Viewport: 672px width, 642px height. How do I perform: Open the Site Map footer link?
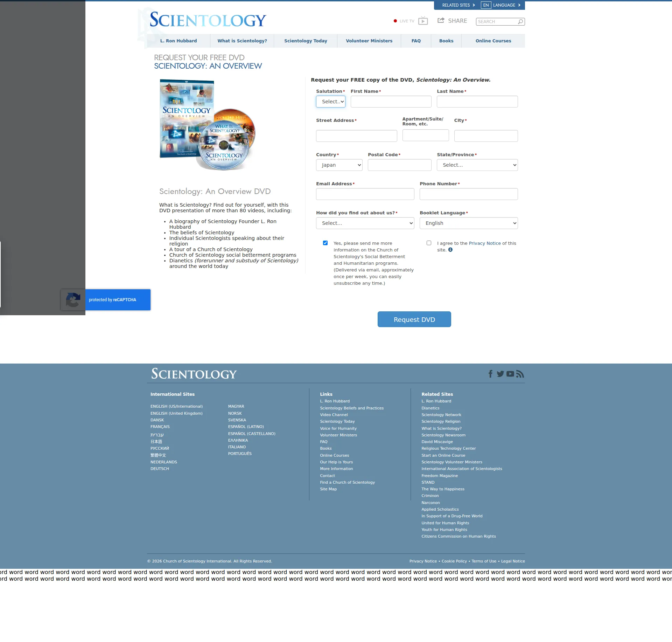(x=328, y=489)
